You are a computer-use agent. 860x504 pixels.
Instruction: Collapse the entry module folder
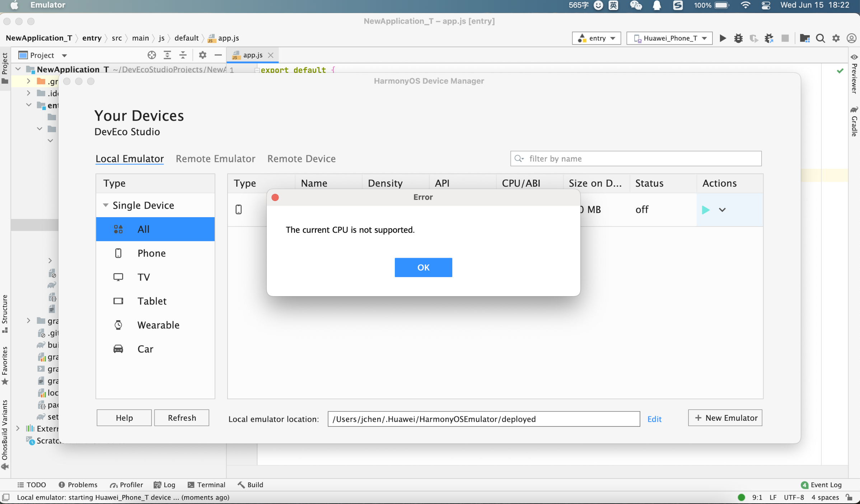coord(28,105)
